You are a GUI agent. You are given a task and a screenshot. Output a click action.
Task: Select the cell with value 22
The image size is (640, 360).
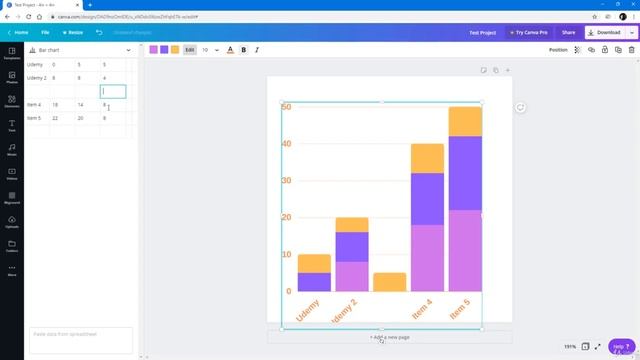click(x=62, y=118)
